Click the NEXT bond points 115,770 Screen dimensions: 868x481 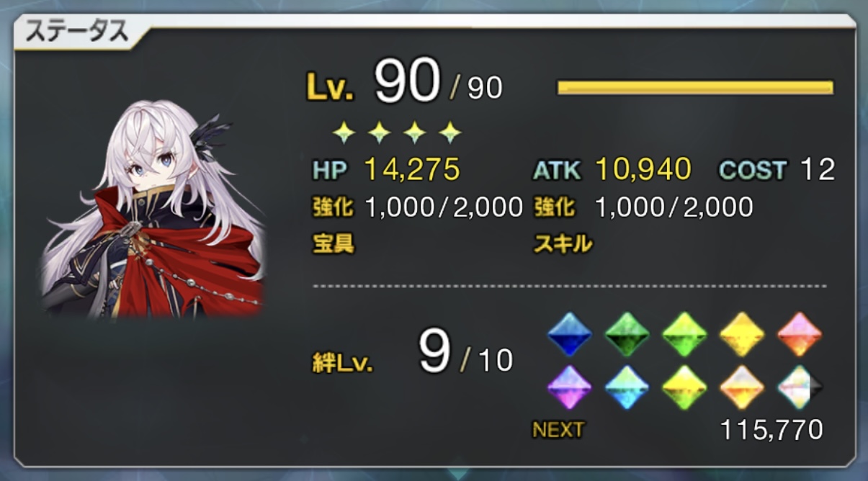click(x=771, y=430)
